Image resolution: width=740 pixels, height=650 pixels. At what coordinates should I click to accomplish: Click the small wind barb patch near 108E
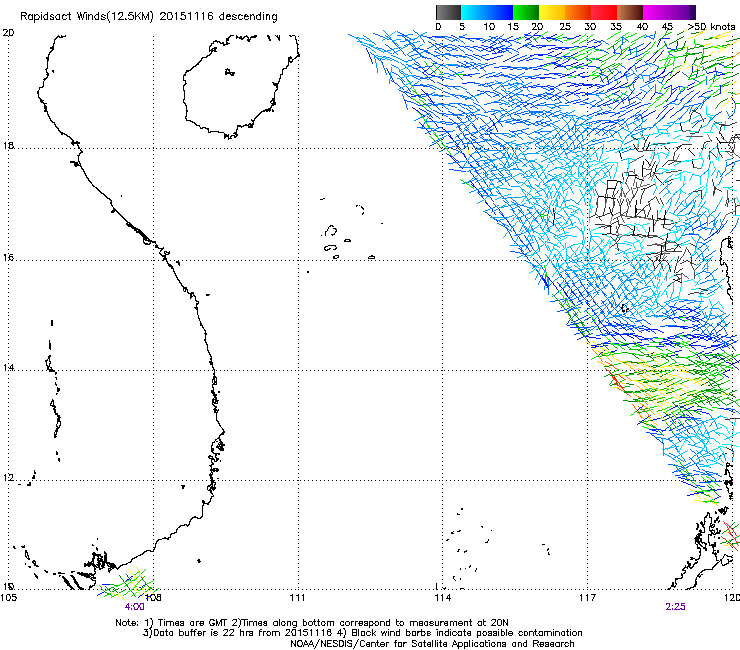[127, 583]
